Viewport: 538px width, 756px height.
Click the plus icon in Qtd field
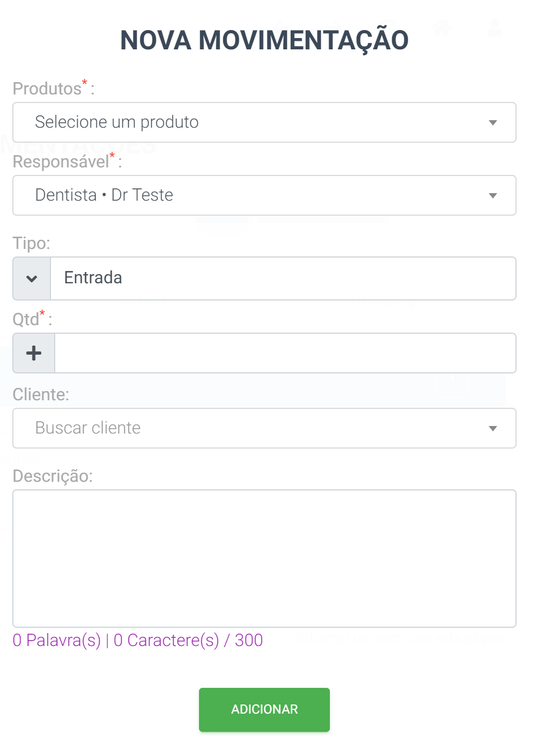[x=34, y=353]
